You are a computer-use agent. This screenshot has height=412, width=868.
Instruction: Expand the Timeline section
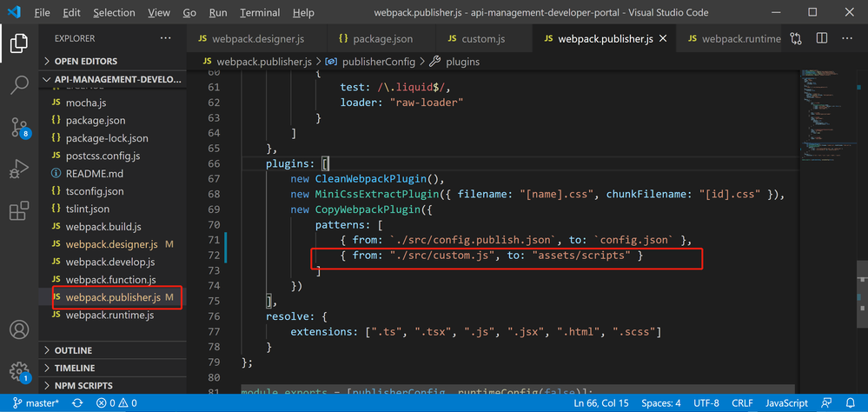(112, 369)
